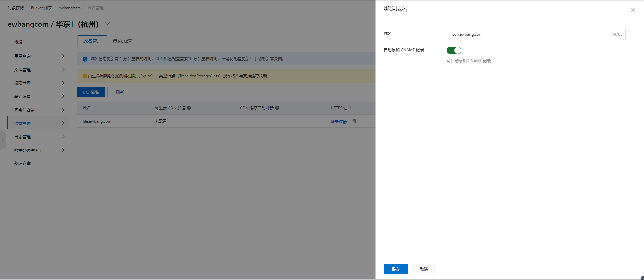644x280 pixels.
Task: Click the blue info icon in notice banner
Action: click(x=85, y=59)
